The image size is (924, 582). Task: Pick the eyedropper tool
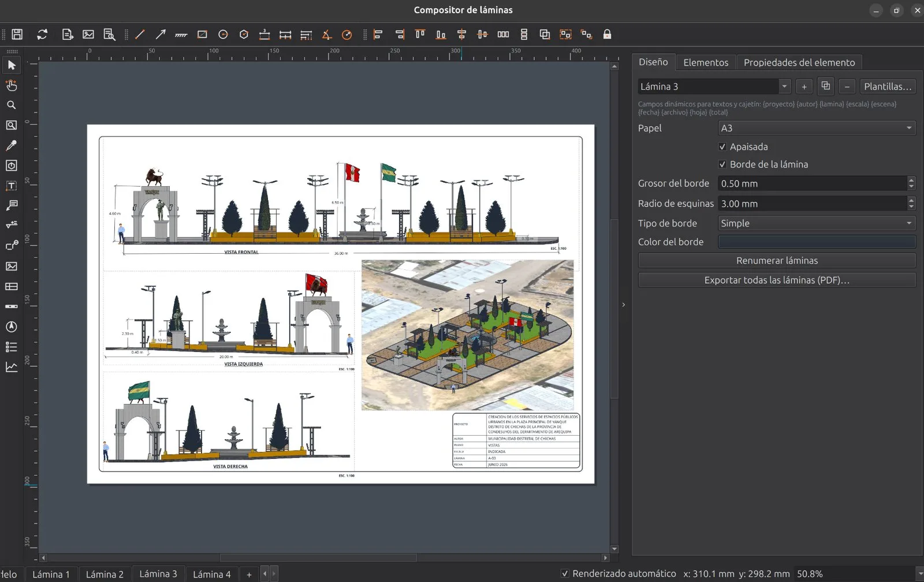[12, 146]
